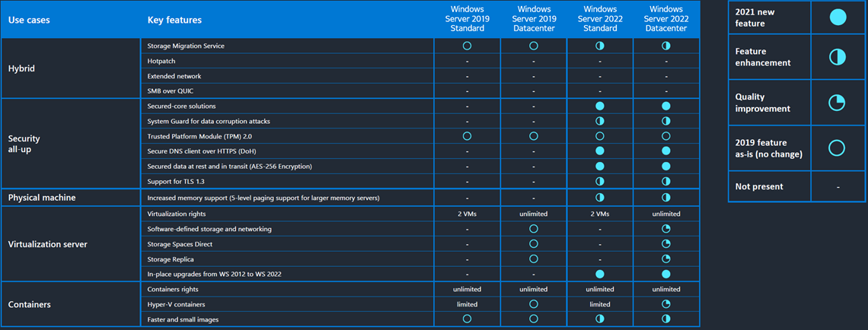Select Hyper-V containers circle under 2019 Datacenter
Image resolution: width=868 pixels, height=330 pixels.
[534, 303]
